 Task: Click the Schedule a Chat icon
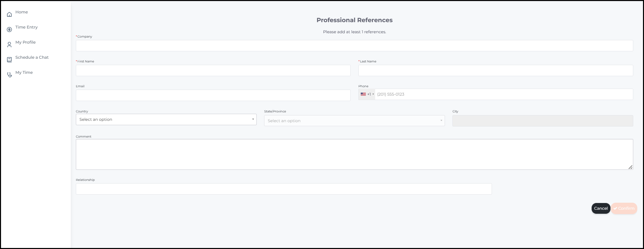tap(9, 60)
